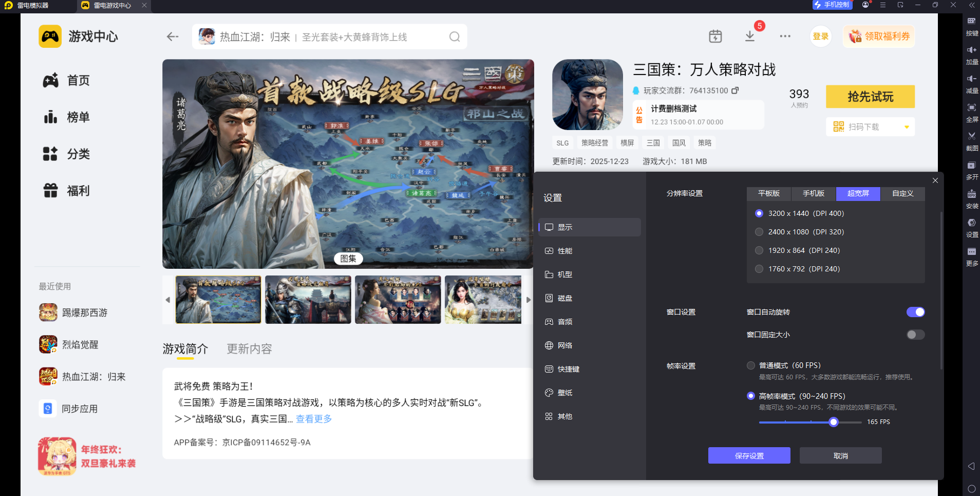This screenshot has width=980, height=496.
Task: Click 减量 volume down icon
Action: pos(972,84)
